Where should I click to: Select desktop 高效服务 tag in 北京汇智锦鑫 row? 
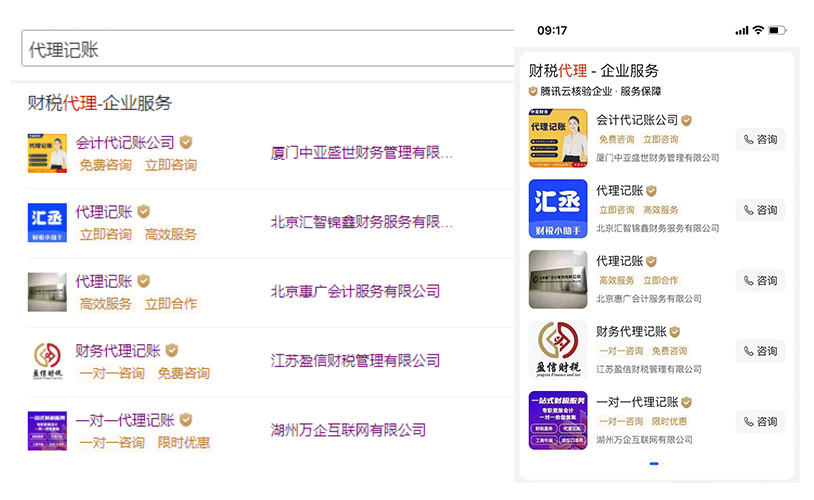coord(171,235)
